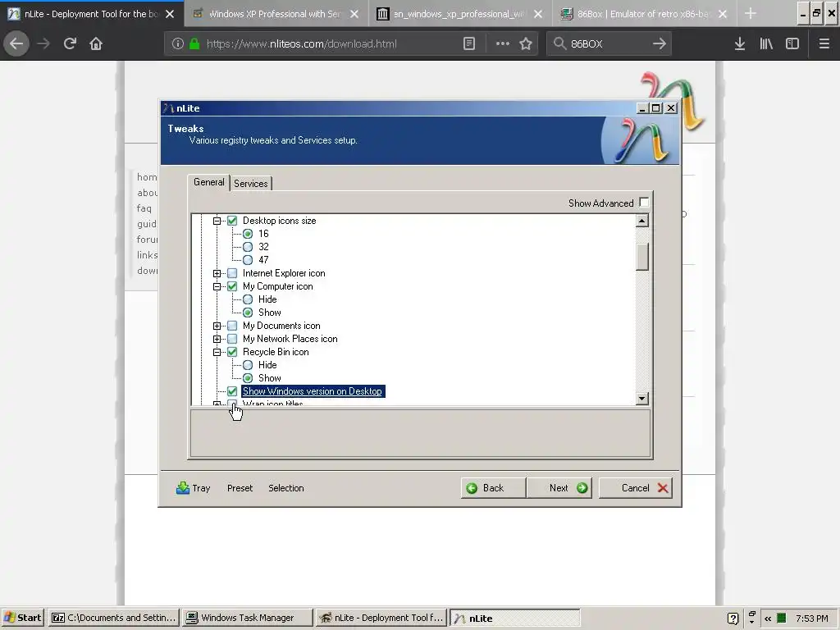Screen dimensions: 840x630
Task: Bookmark this page with the star icon
Action: (x=526, y=44)
